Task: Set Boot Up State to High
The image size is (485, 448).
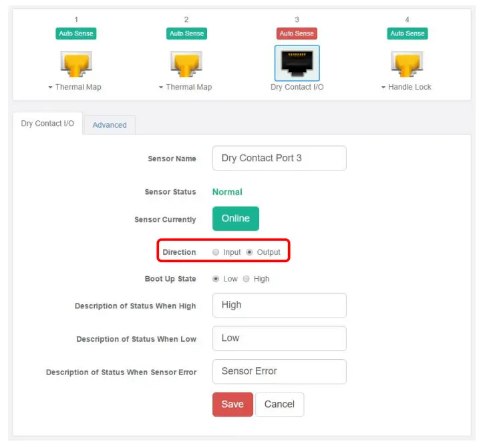Action: [x=247, y=279]
